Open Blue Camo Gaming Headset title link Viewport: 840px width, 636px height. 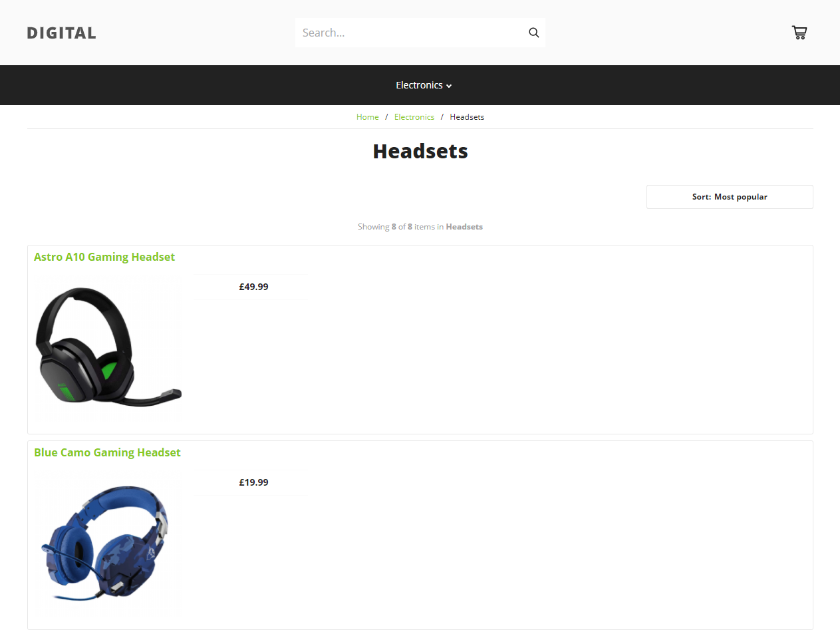[107, 452]
